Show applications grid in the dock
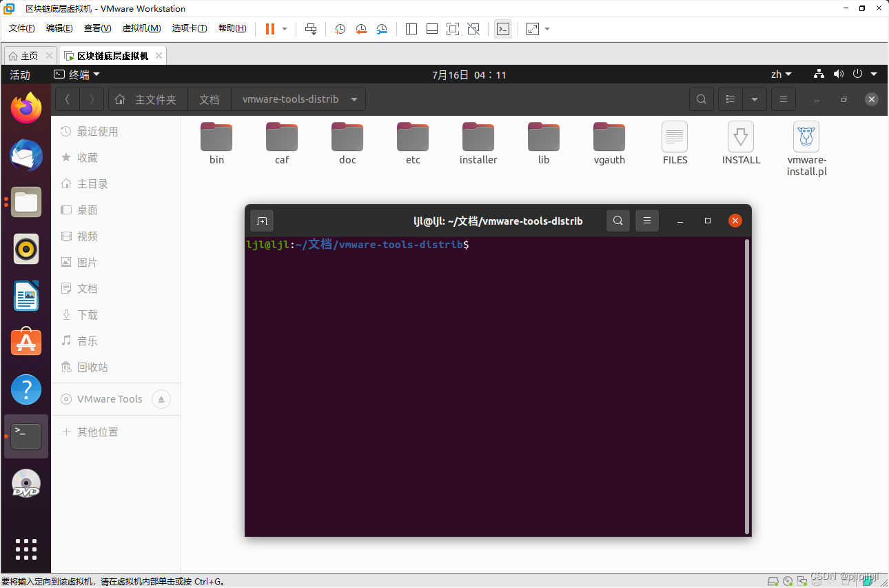The width and height of the screenshot is (889, 588). tap(26, 549)
